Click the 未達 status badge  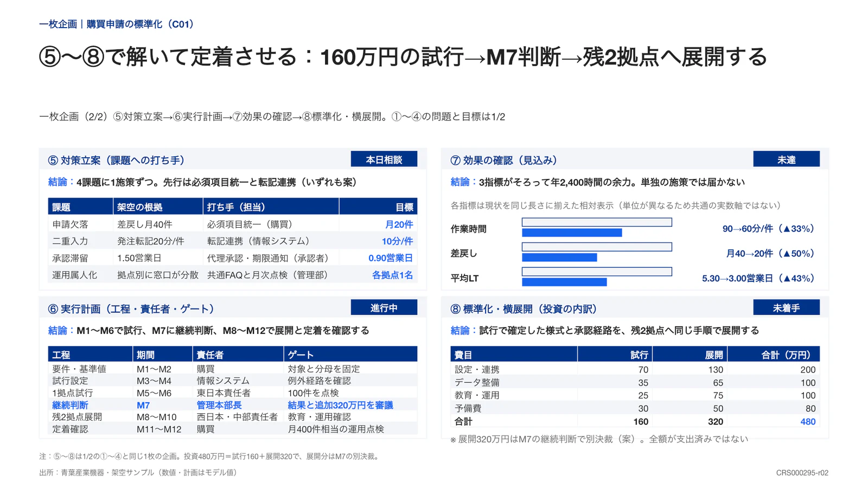pyautogui.click(x=786, y=159)
